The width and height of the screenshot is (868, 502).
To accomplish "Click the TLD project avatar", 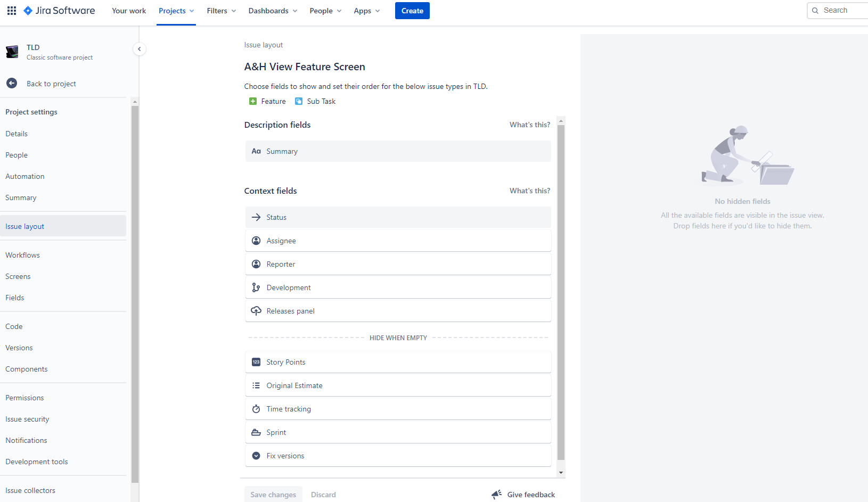I will point(12,52).
